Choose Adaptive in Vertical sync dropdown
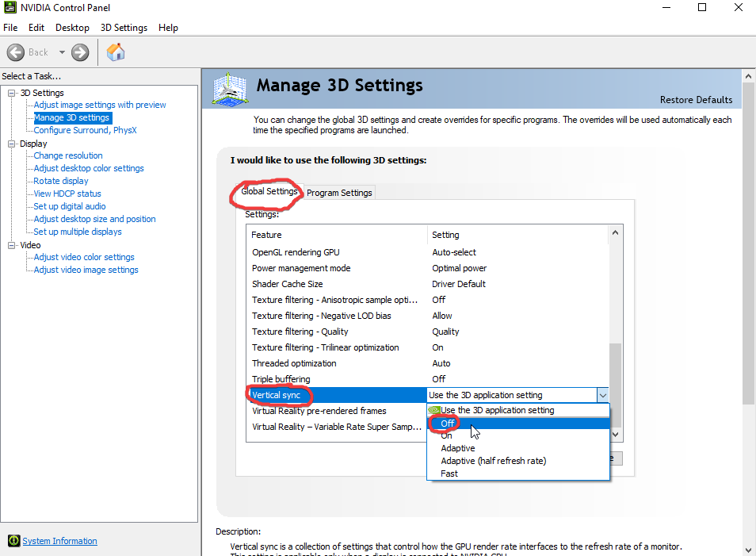This screenshot has width=756, height=556. coord(518,448)
